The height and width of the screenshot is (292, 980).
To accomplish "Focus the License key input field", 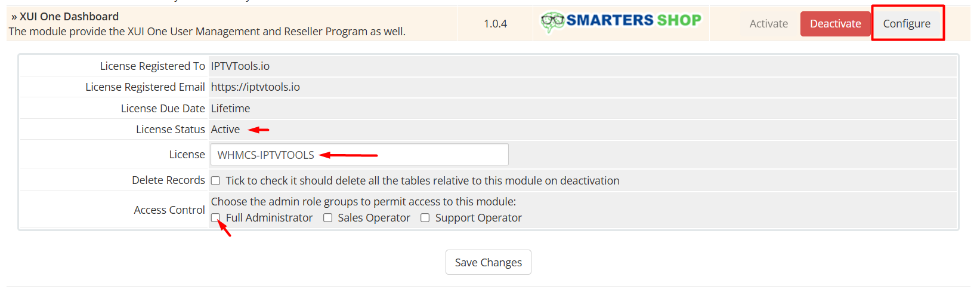I will [359, 155].
